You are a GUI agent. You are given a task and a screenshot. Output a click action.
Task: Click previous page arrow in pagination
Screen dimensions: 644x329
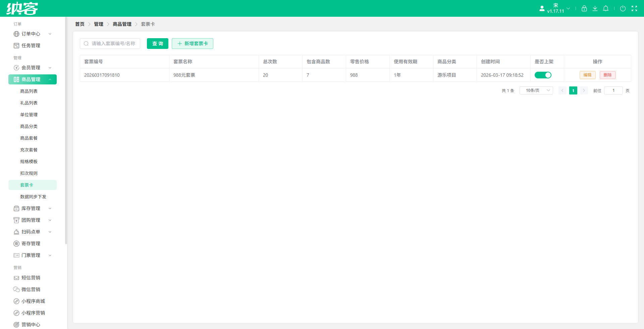coord(562,90)
